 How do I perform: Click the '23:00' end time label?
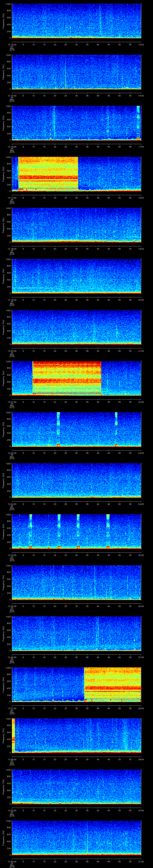coord(141,453)
